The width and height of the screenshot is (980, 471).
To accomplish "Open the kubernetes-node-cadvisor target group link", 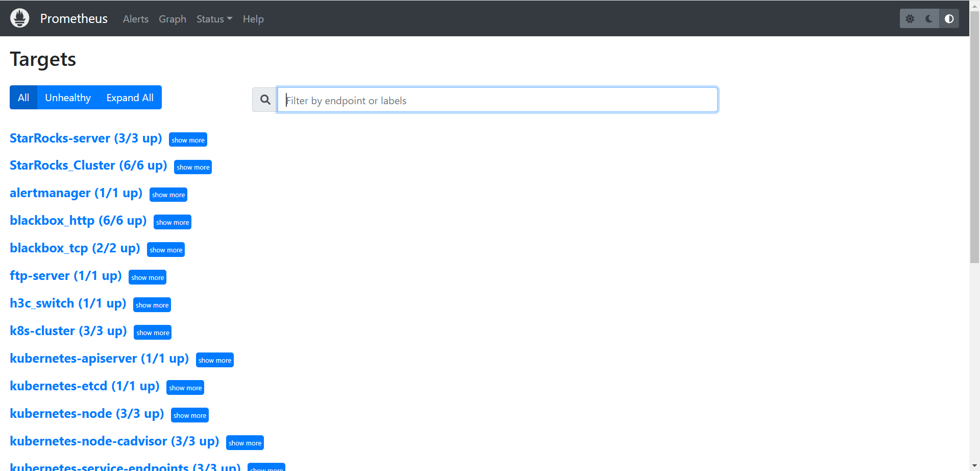I will point(114,441).
